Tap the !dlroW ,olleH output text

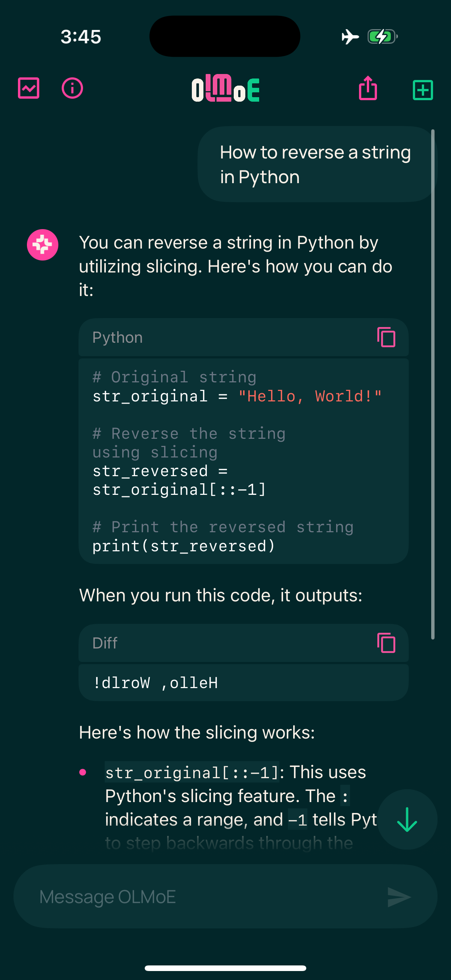155,683
